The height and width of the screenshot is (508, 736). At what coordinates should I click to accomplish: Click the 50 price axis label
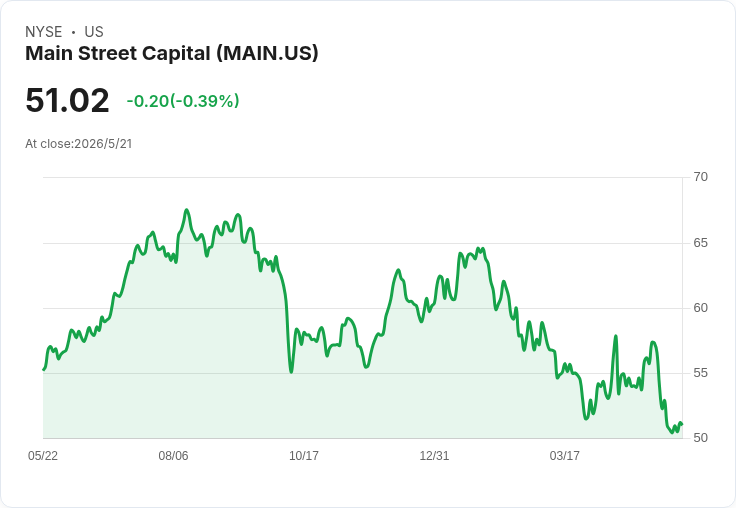click(x=700, y=438)
